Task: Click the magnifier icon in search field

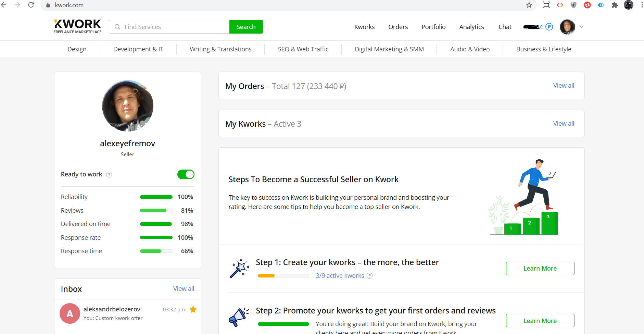Action: (x=117, y=27)
